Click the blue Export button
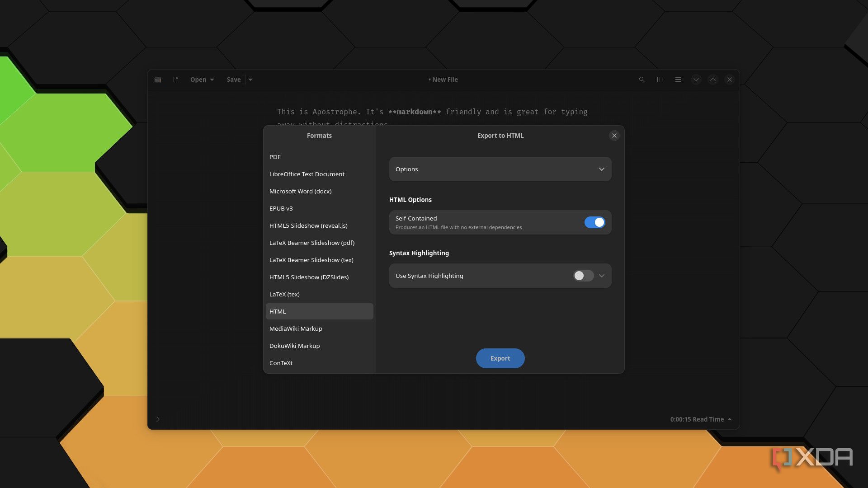This screenshot has height=488, width=868. tap(500, 358)
